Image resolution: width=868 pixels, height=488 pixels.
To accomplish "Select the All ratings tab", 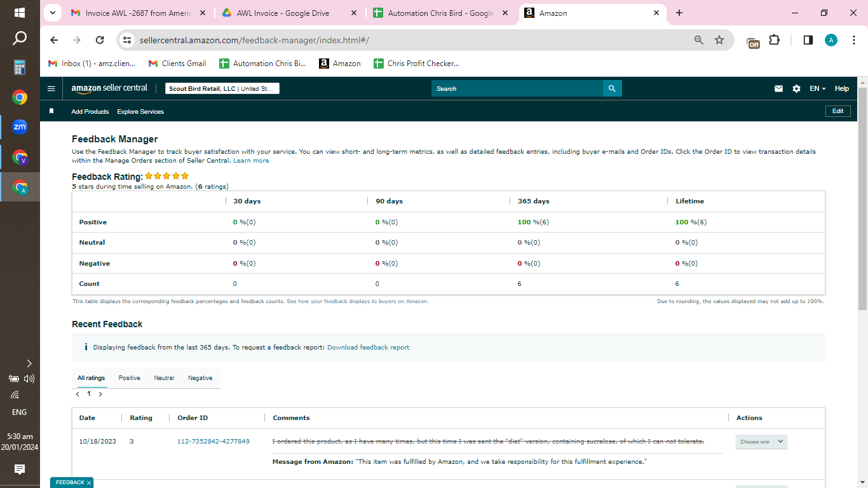I will point(91,378).
